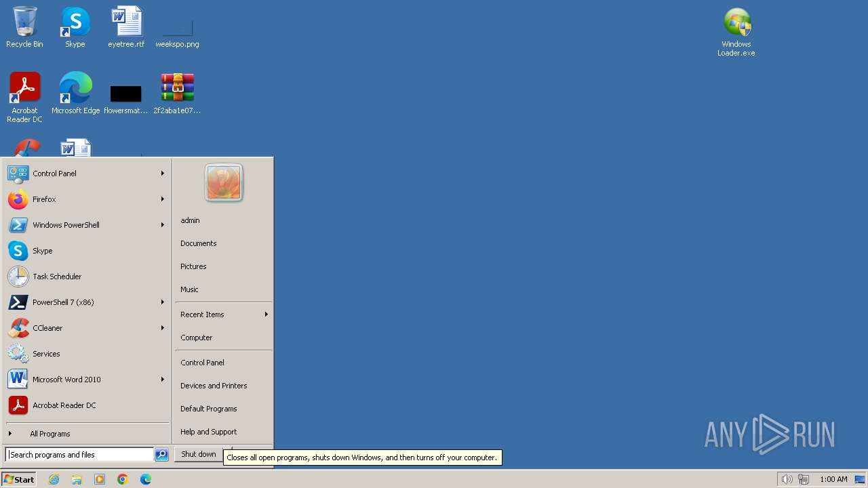This screenshot has width=868, height=488.
Task: Click the Task Scheduler clock icon
Action: pos(18,277)
